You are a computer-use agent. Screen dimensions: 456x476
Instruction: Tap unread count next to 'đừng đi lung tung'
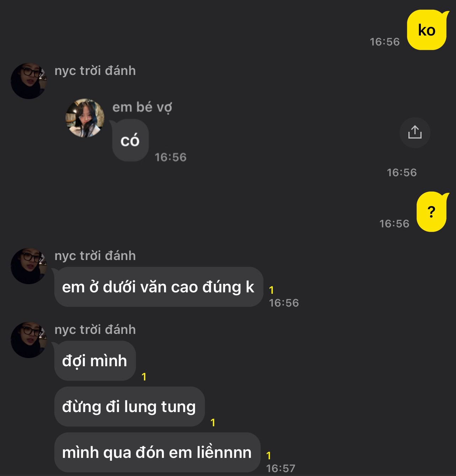[x=213, y=422]
